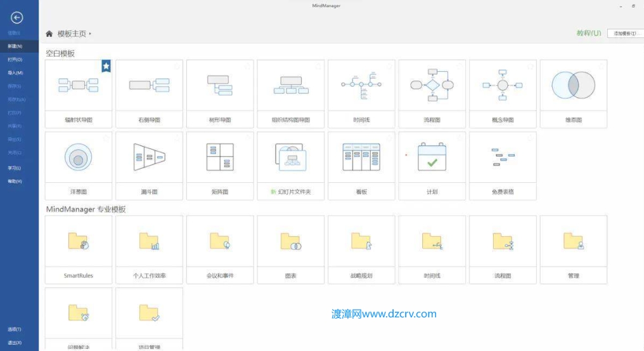Select 共享(R) in the sidebar
The image size is (644, 351).
click(15, 126)
